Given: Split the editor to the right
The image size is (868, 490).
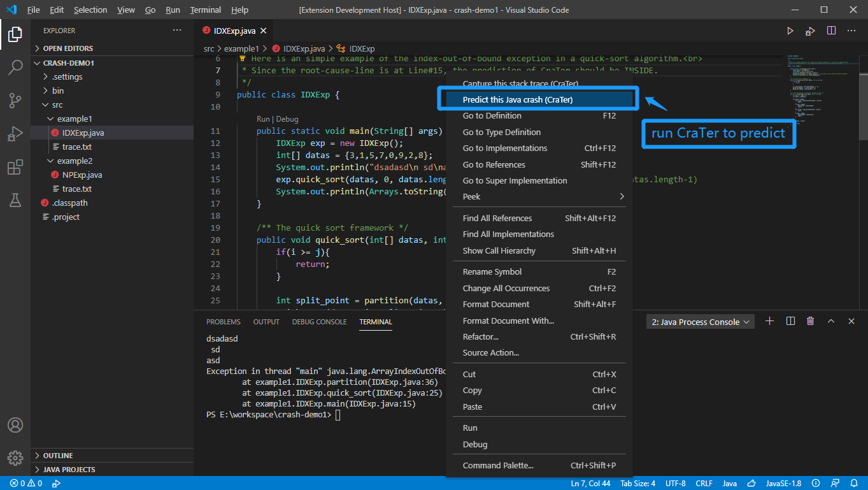Looking at the screenshot, I should tap(831, 31).
